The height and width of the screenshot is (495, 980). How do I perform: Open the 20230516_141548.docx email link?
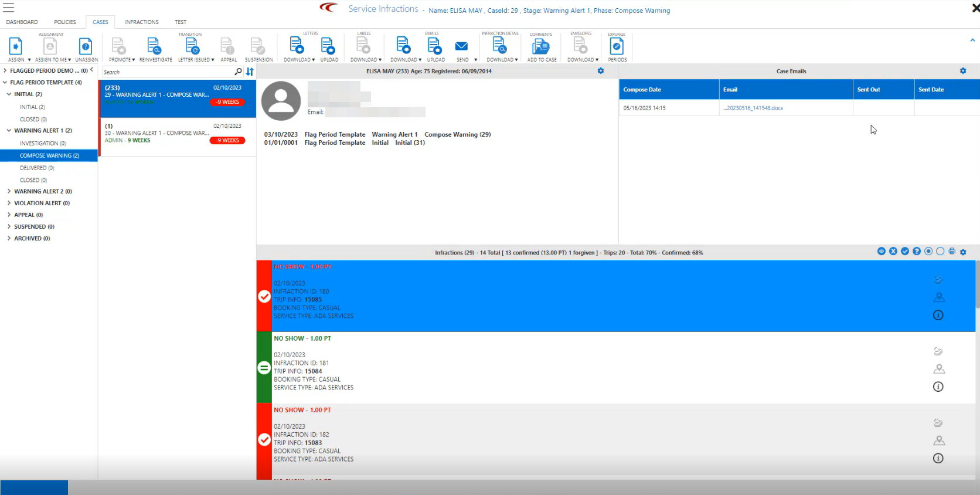click(x=753, y=108)
